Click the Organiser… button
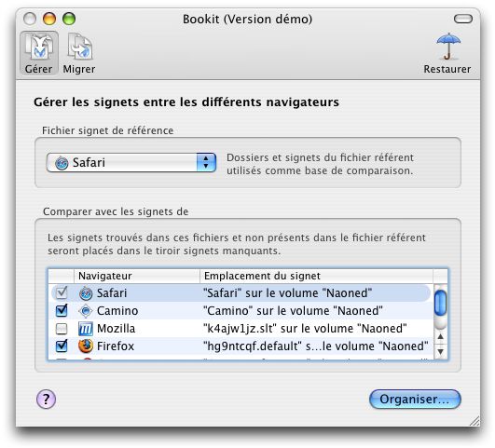The width and height of the screenshot is (495, 448). tap(415, 399)
